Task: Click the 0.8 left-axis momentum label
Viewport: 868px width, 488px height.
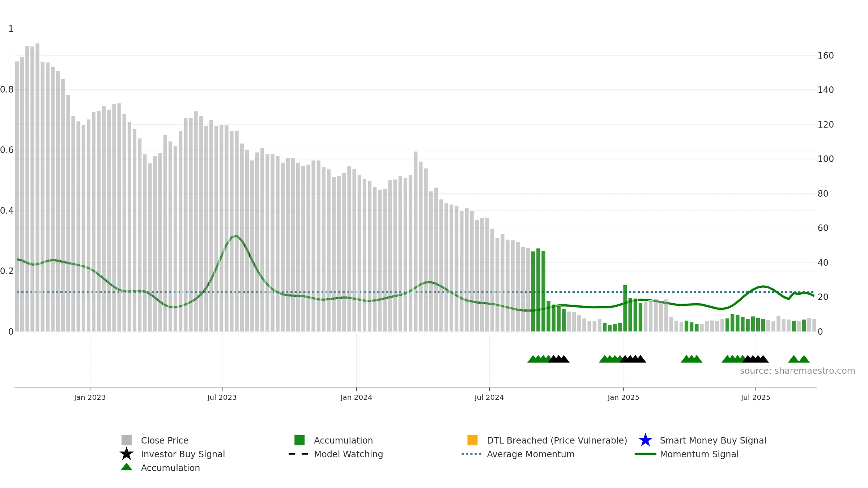Action: (x=7, y=90)
